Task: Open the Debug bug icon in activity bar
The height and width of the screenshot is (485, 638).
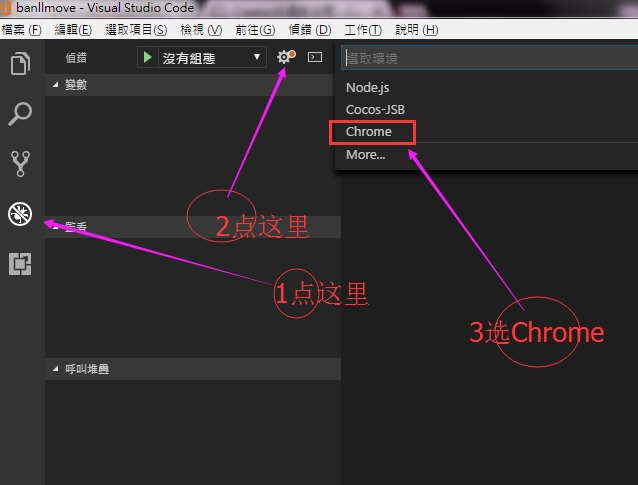Action: (20, 214)
